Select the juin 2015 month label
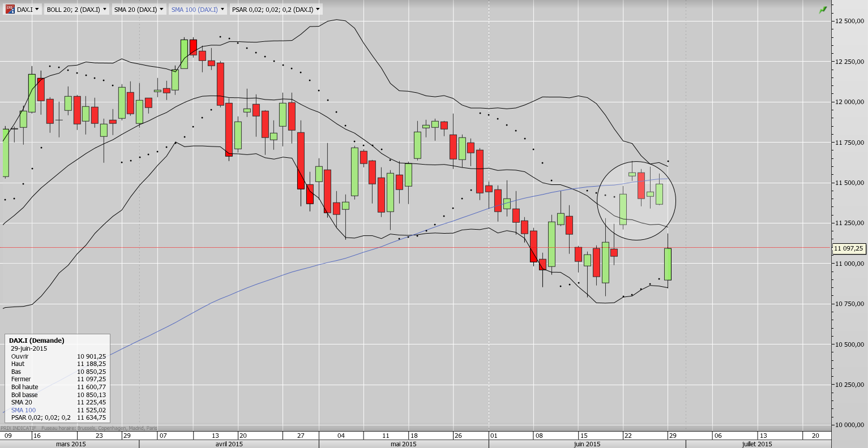This screenshot has height=448, width=868. [587, 444]
